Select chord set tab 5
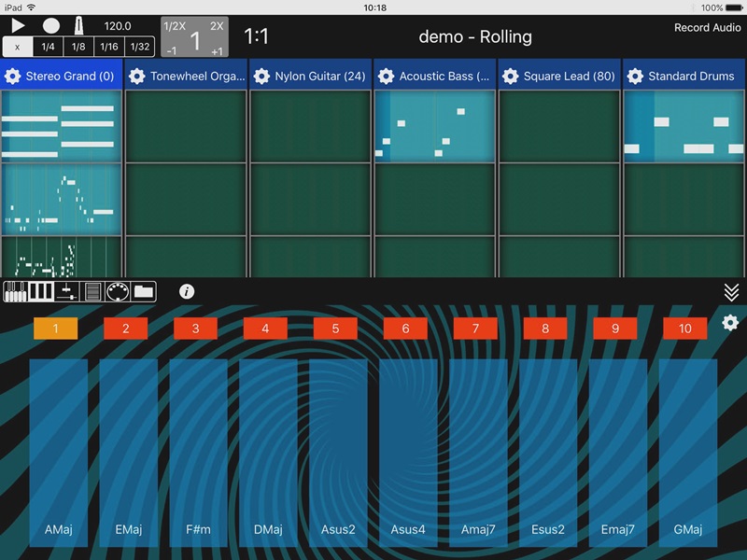Screen dimensions: 747x560 (x=335, y=329)
